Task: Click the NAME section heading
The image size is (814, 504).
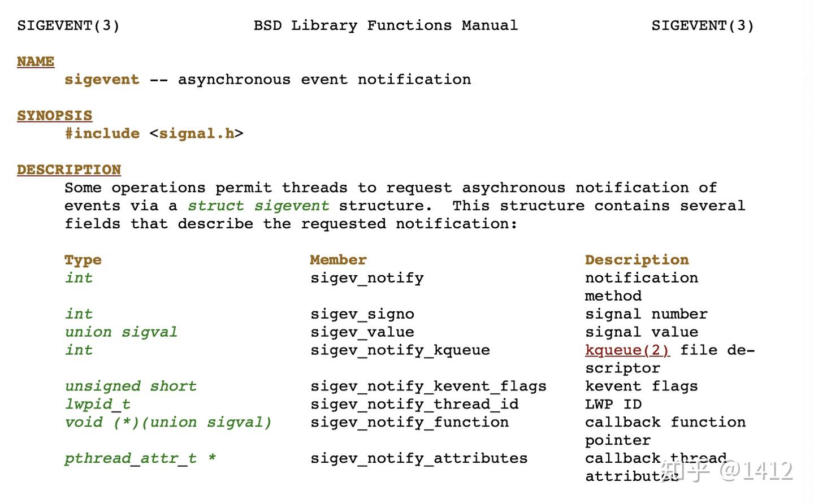Action: pos(36,62)
